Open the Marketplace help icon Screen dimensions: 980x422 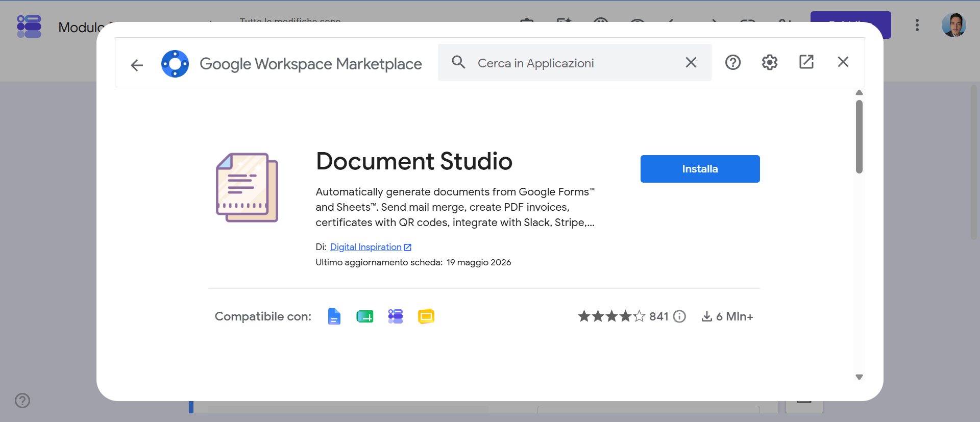[x=733, y=62]
